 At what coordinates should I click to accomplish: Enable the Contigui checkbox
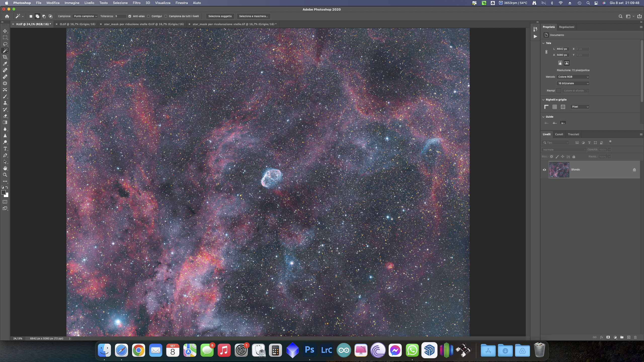tap(149, 16)
